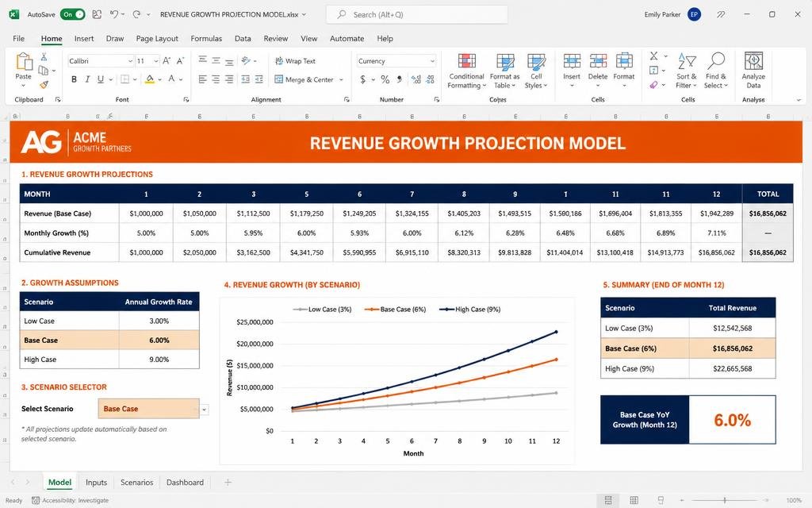
Task: Toggle the AutoSave switch
Action: 72,14
